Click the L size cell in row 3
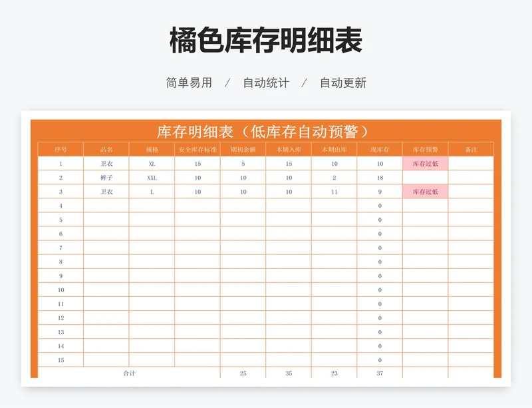Image resolution: width=532 pixels, height=408 pixels. click(152, 192)
